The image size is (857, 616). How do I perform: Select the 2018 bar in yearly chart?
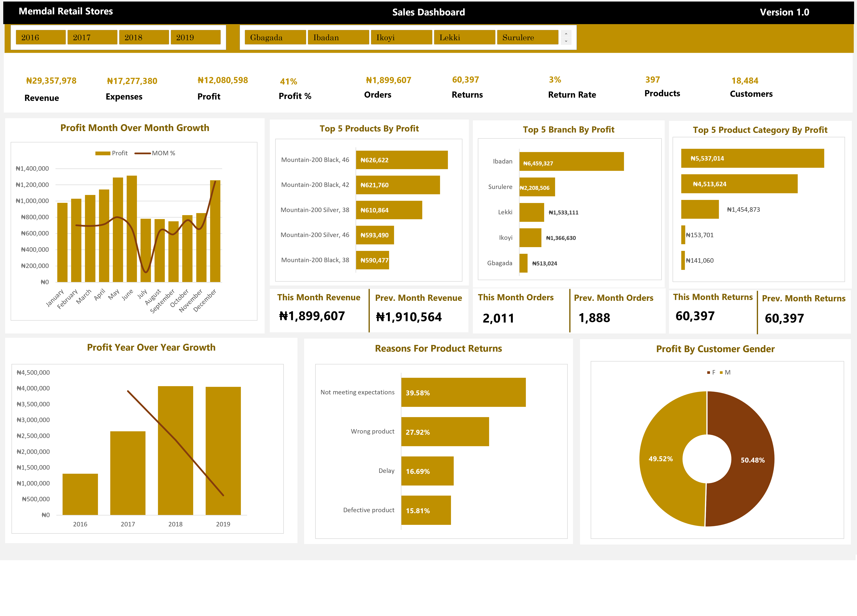coord(175,450)
